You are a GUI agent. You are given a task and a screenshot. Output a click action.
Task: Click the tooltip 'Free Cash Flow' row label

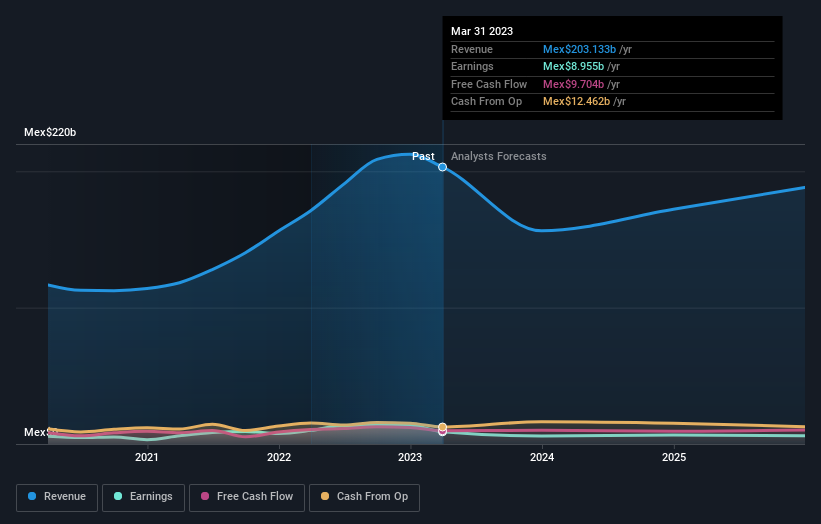pyautogui.click(x=489, y=84)
